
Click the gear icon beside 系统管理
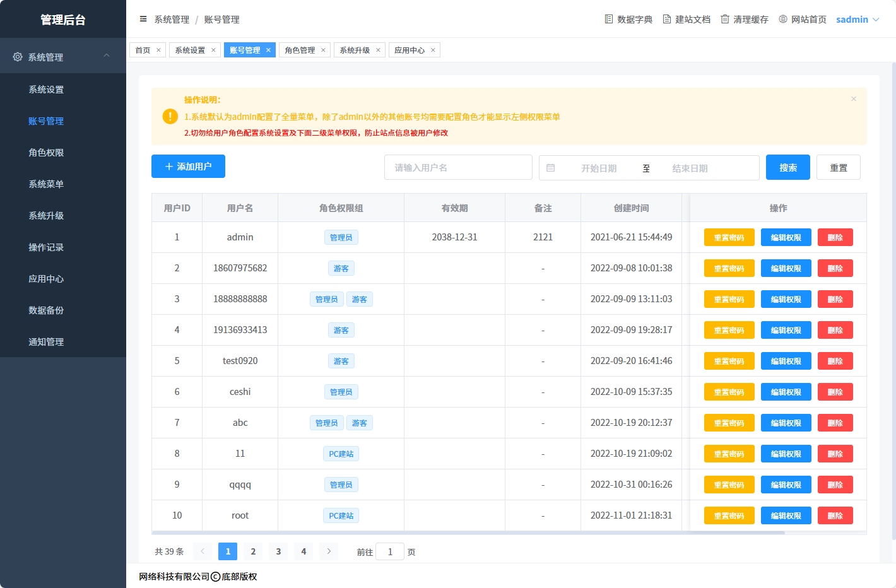pos(18,57)
